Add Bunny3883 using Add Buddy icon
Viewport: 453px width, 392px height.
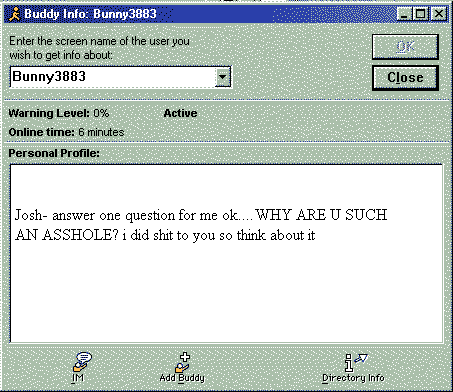tap(182, 367)
